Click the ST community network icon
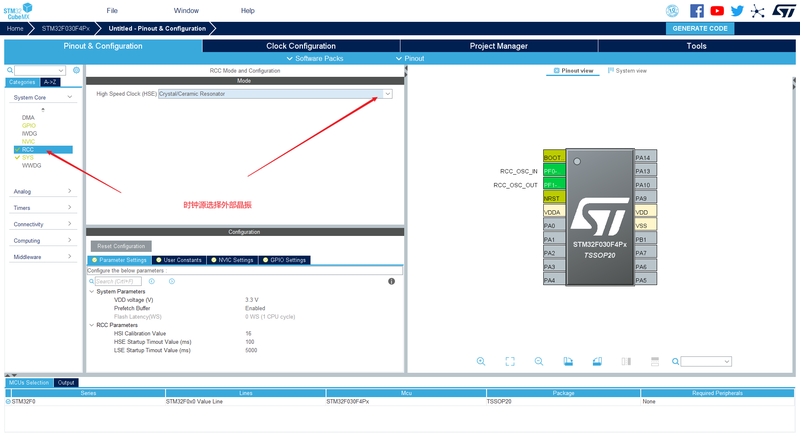Viewport: 800px width, 437px height. 758,11
